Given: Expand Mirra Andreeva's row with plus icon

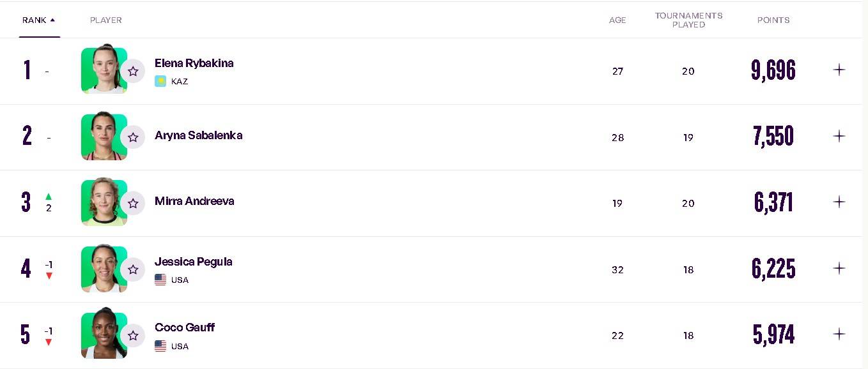Looking at the screenshot, I should coord(839,202).
